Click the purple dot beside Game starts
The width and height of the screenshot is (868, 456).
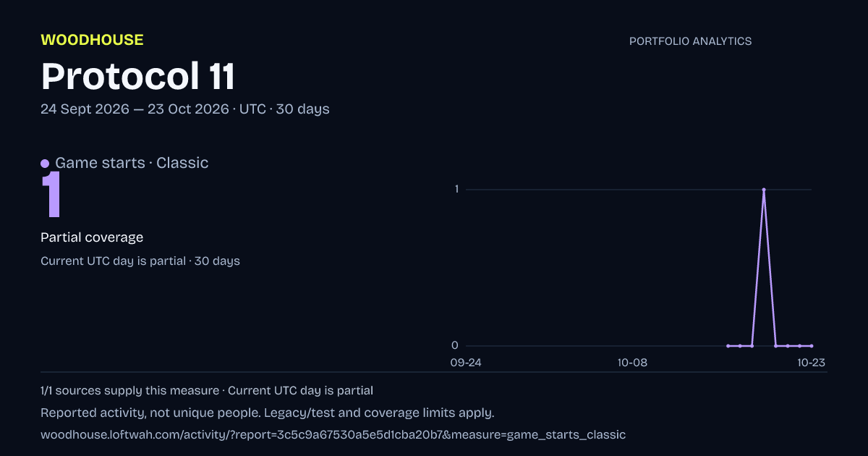(45, 164)
